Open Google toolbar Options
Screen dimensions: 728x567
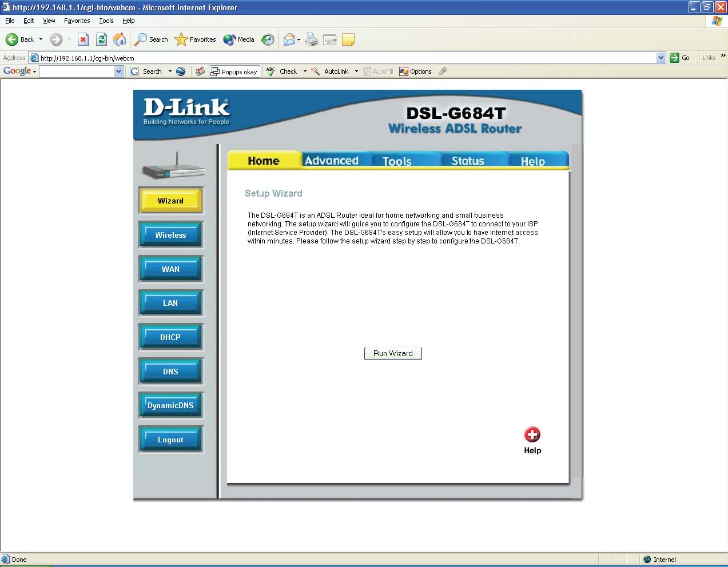(x=415, y=71)
